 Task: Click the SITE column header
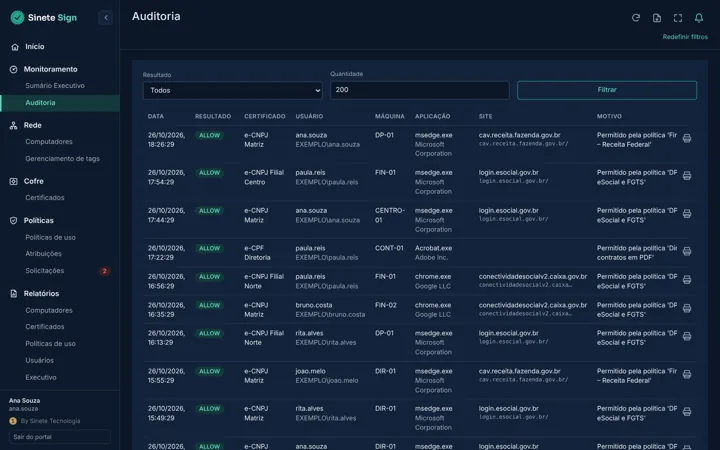pyautogui.click(x=485, y=117)
